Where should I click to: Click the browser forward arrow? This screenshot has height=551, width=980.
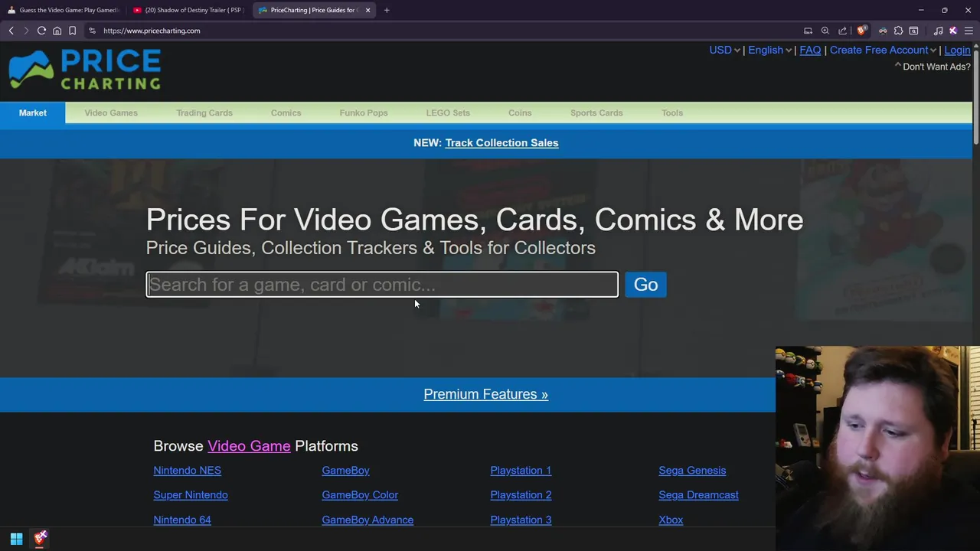coord(26,31)
